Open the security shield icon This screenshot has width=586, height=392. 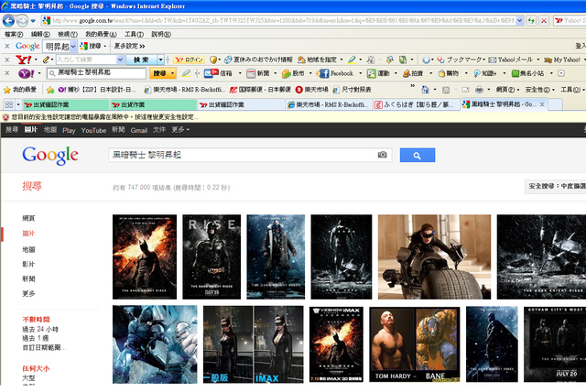point(213,60)
